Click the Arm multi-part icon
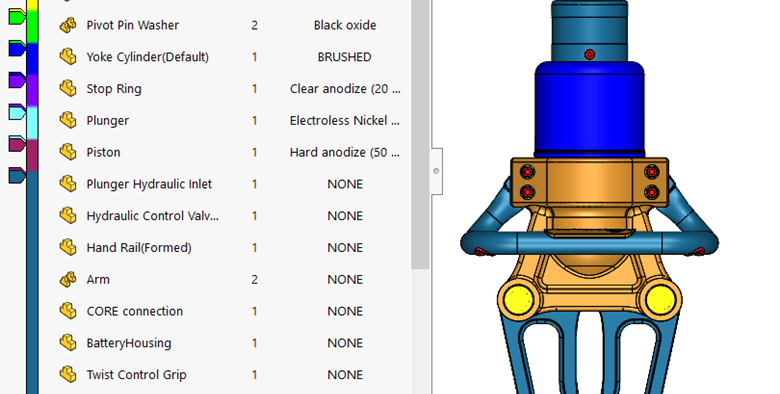780x394 pixels. (x=68, y=280)
